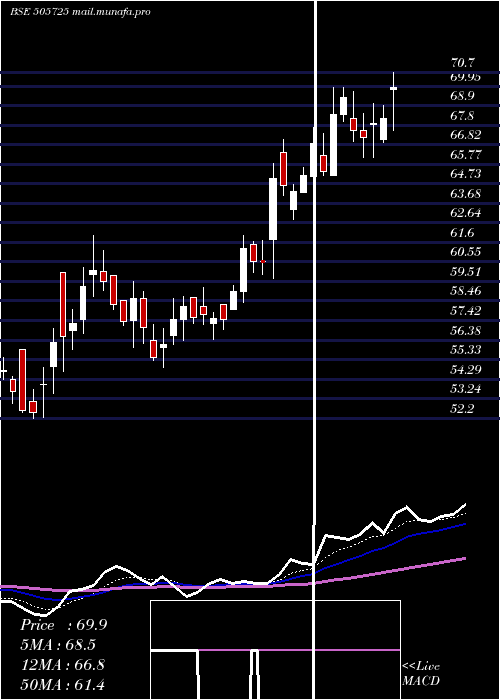This screenshot has width=500, height=700.
Task: Click the 63.68 price axis label
Action: tap(466, 193)
